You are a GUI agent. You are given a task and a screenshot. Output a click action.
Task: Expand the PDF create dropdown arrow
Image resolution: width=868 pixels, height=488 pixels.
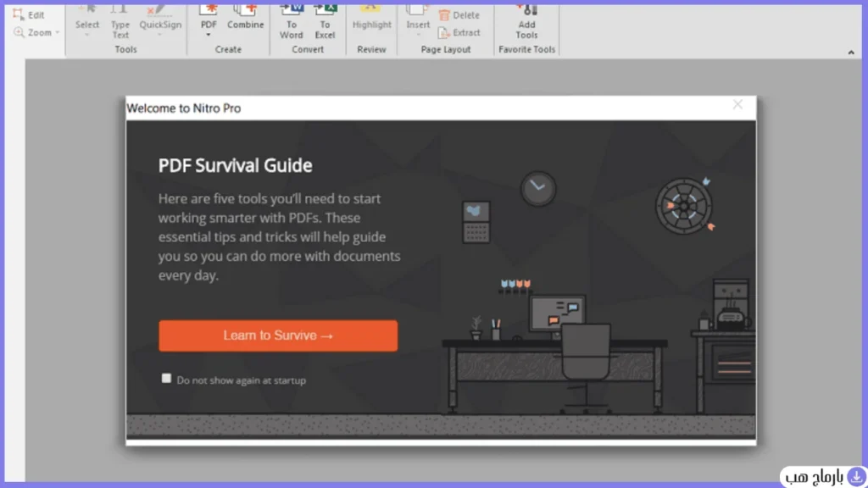tap(209, 35)
